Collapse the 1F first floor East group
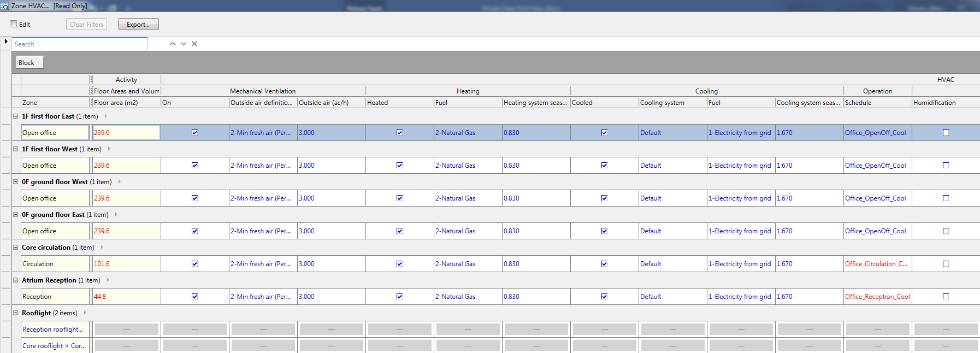980x353 pixels. tap(16, 116)
